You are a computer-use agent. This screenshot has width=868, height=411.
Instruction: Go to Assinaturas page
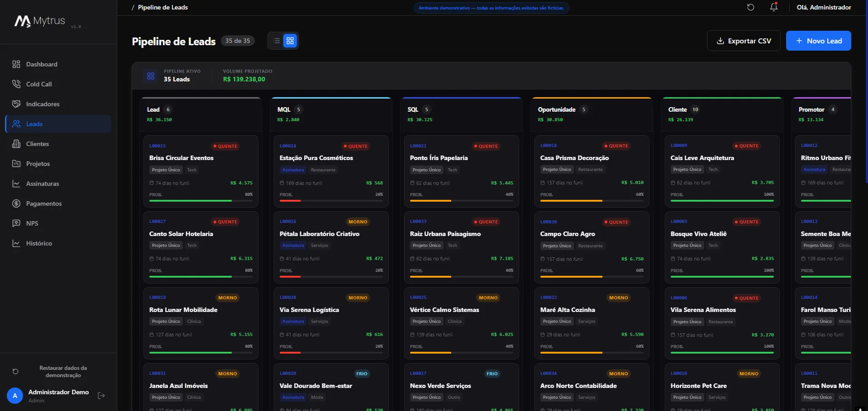click(x=58, y=184)
